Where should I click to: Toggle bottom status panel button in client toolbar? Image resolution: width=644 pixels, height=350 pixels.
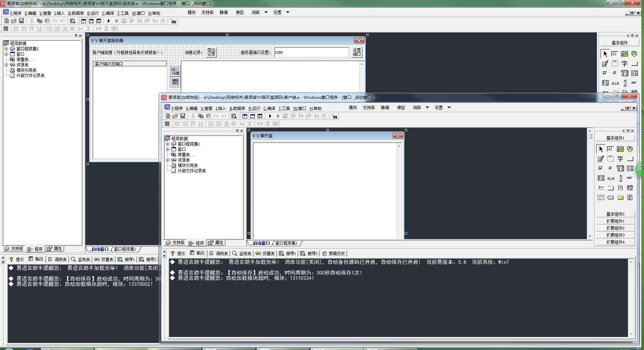(x=253, y=116)
